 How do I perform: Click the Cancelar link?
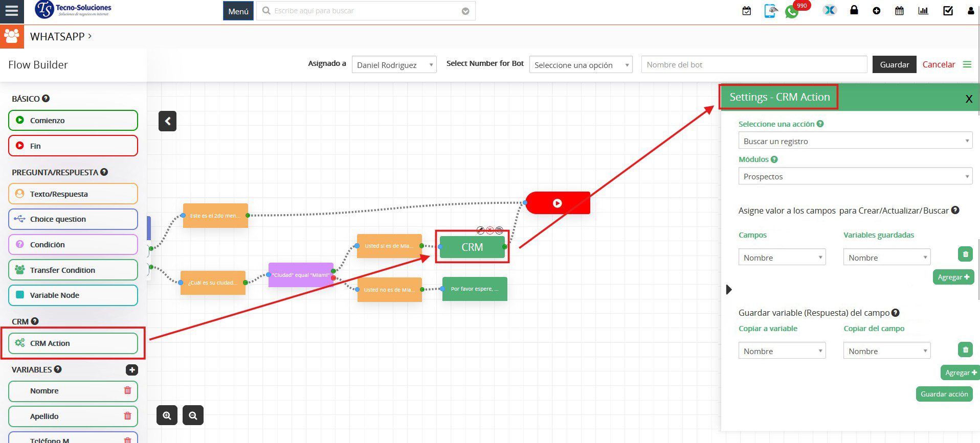pos(939,64)
